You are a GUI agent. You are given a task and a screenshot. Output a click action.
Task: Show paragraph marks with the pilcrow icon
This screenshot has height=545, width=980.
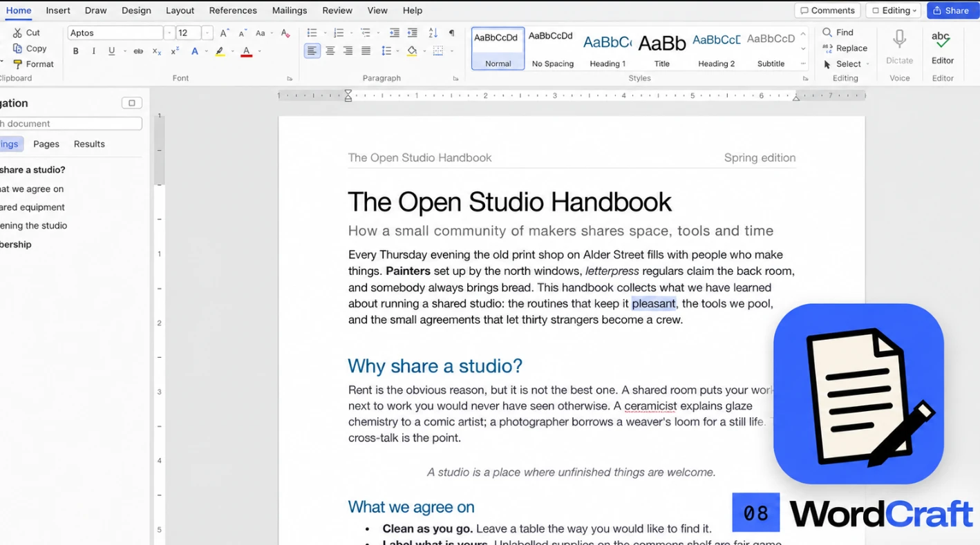click(x=452, y=33)
